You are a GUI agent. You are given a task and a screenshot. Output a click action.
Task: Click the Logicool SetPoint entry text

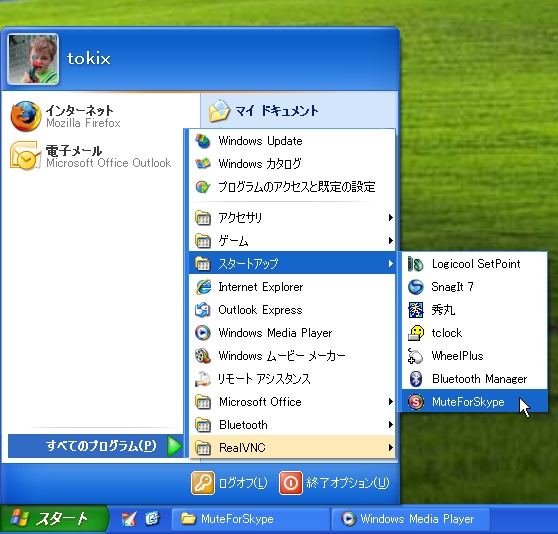pyautogui.click(x=476, y=264)
